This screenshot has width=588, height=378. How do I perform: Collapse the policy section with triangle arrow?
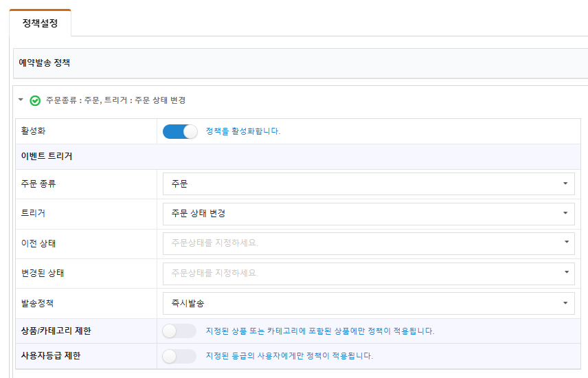pos(21,100)
